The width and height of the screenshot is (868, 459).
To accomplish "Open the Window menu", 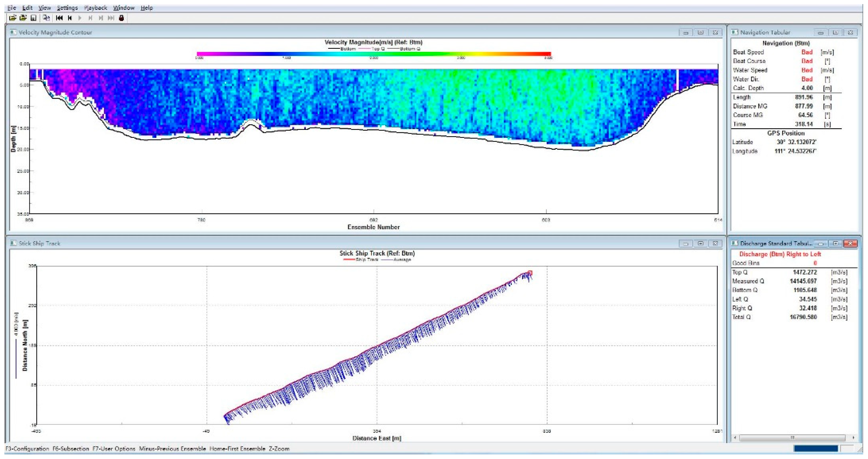I will tap(124, 8).
